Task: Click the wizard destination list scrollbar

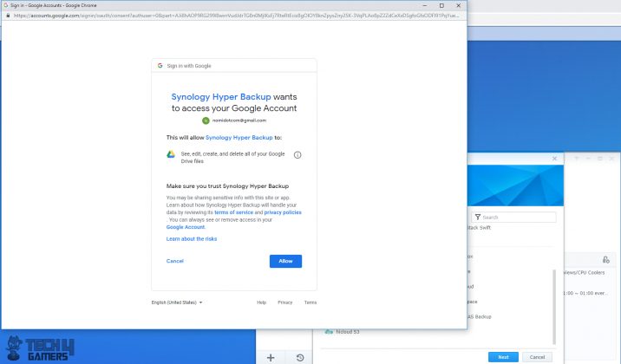Action: click(x=554, y=307)
